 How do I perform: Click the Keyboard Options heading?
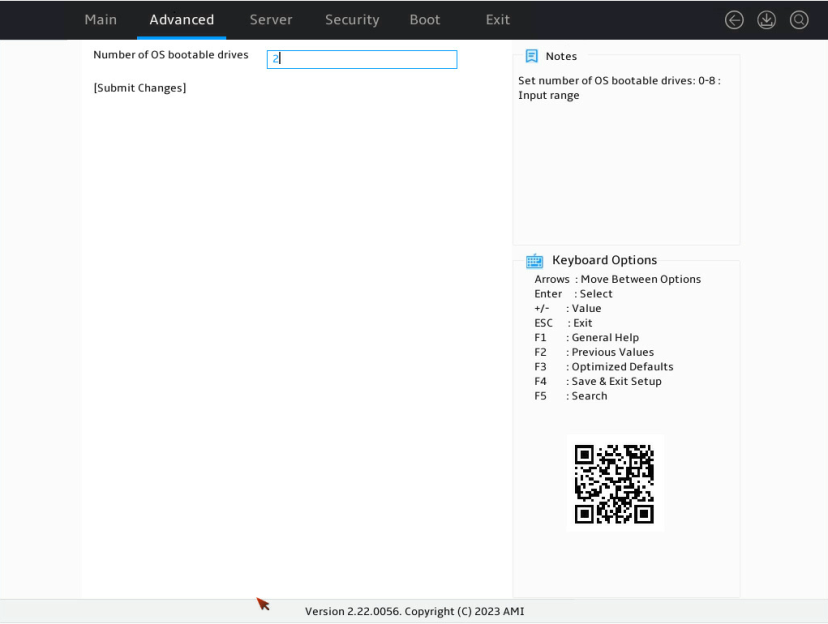(605, 260)
